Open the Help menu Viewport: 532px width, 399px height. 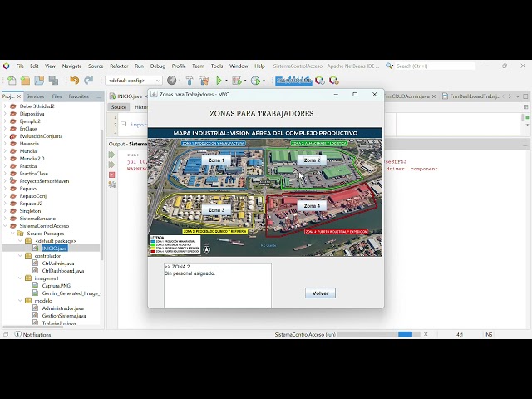(259, 66)
